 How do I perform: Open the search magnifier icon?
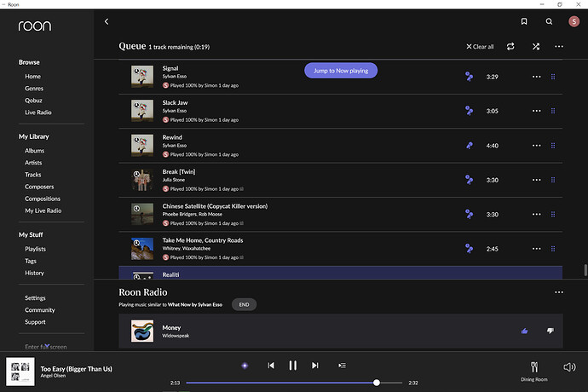pyautogui.click(x=549, y=22)
